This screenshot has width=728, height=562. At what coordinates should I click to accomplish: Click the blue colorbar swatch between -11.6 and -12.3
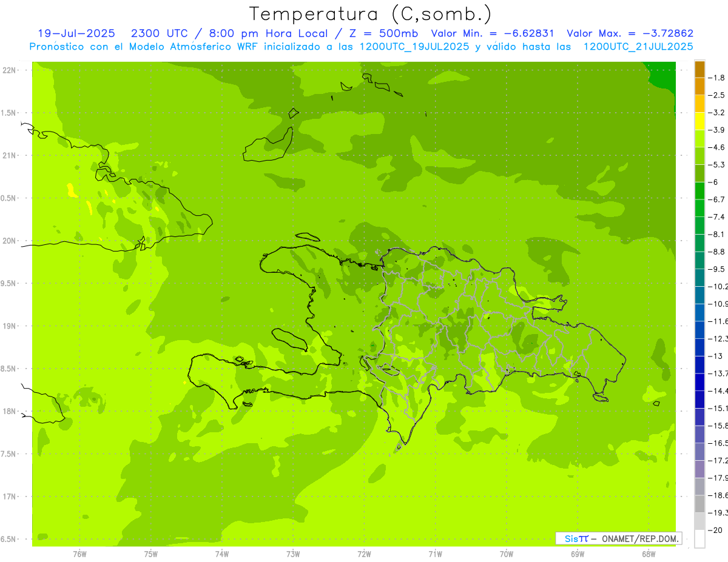click(x=699, y=329)
